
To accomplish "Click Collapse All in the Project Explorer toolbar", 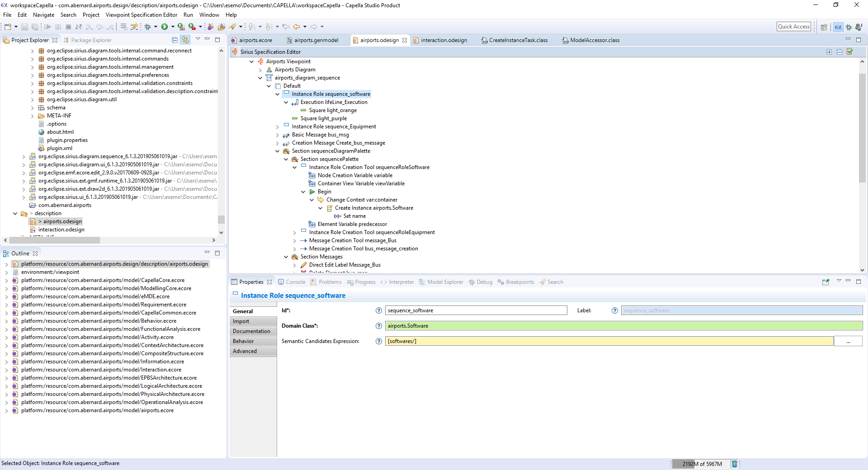I will [175, 40].
